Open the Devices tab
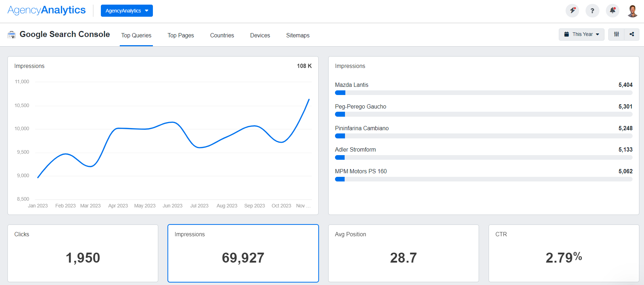This screenshot has height=285, width=644. click(x=260, y=35)
